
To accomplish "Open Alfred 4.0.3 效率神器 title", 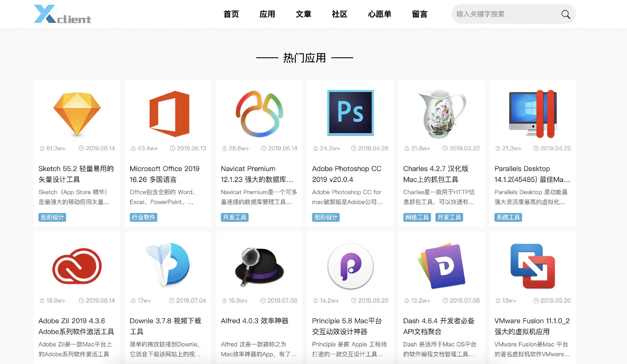I will [255, 321].
